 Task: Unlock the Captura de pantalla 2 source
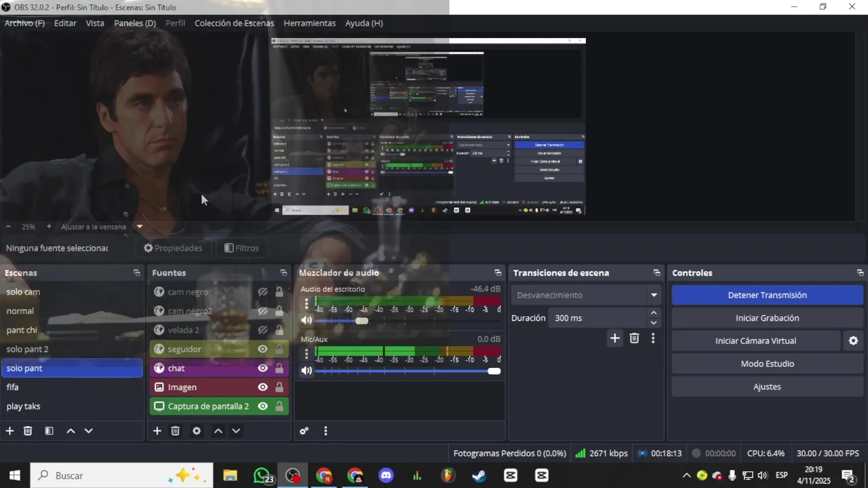[279, 407]
